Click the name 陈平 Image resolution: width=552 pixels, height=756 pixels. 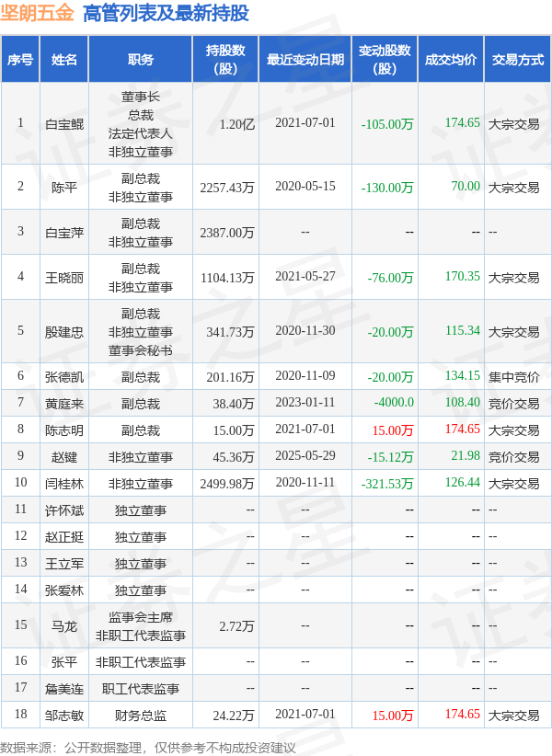pyautogui.click(x=64, y=188)
